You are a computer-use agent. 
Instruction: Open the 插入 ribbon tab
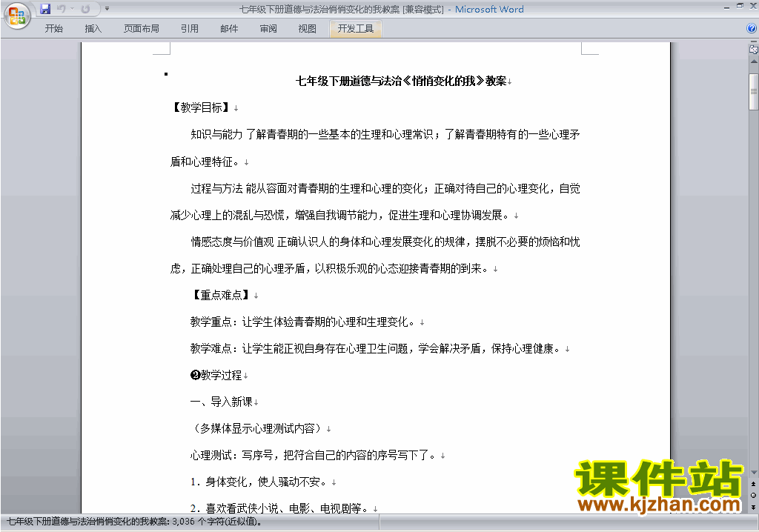(93, 29)
